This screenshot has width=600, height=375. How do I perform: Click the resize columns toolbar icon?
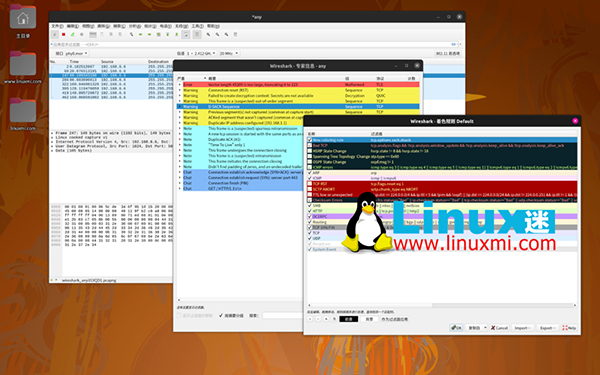click(x=235, y=34)
